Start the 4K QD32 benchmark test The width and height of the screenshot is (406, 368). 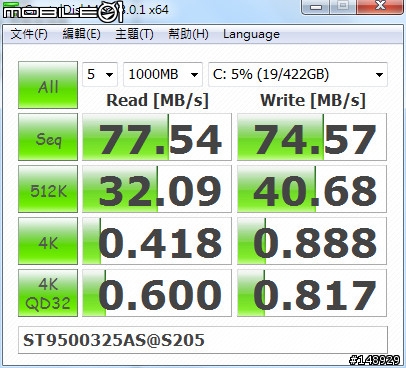48,293
